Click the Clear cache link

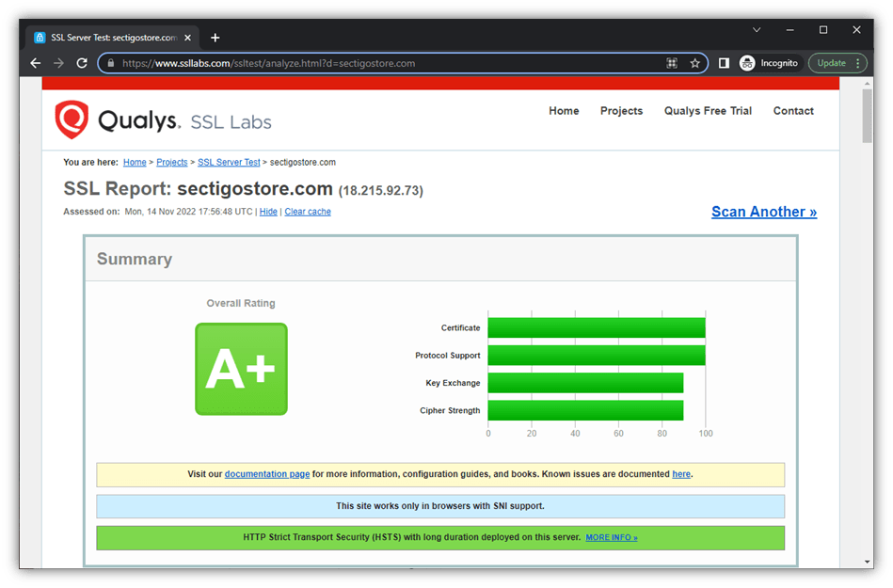tap(308, 212)
